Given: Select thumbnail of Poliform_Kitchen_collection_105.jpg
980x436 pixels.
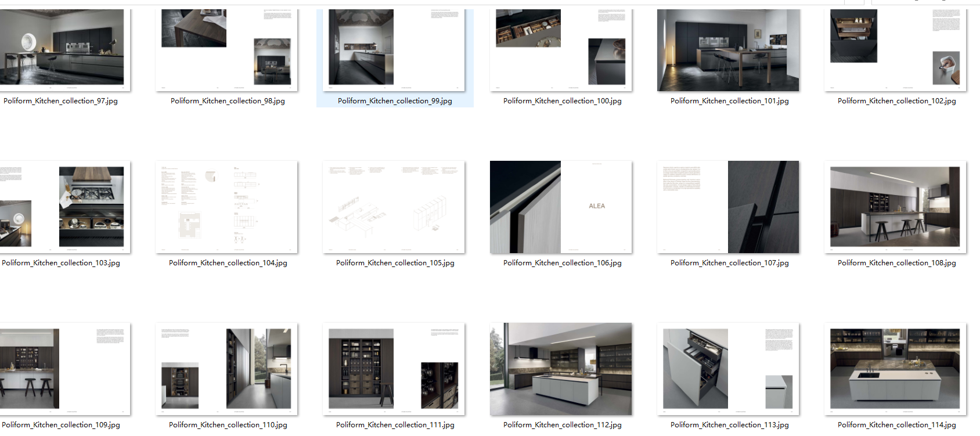Looking at the screenshot, I should point(394,207).
